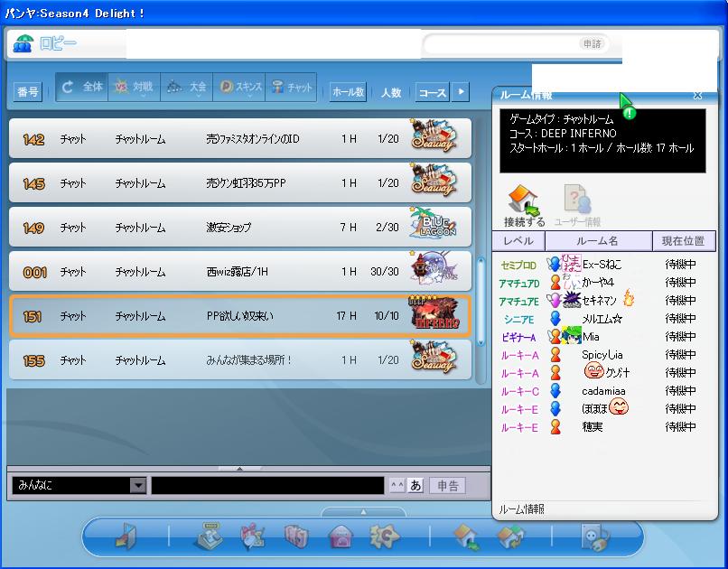Click Seaway course logo for room 145

(434, 180)
